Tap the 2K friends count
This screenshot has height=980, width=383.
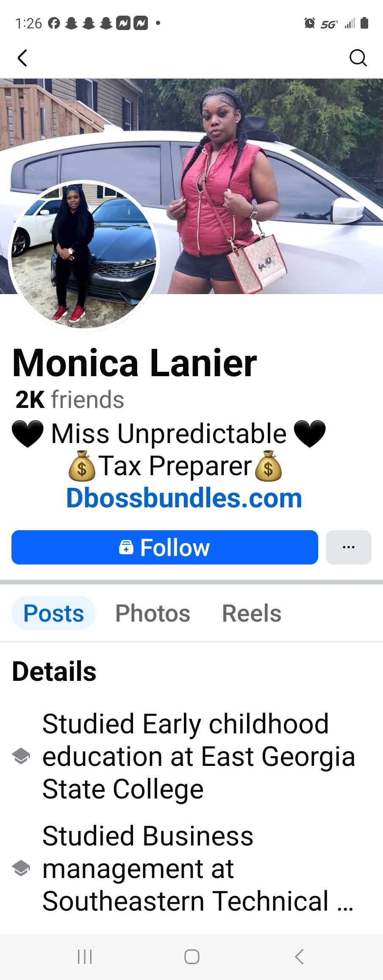pyautogui.click(x=70, y=399)
